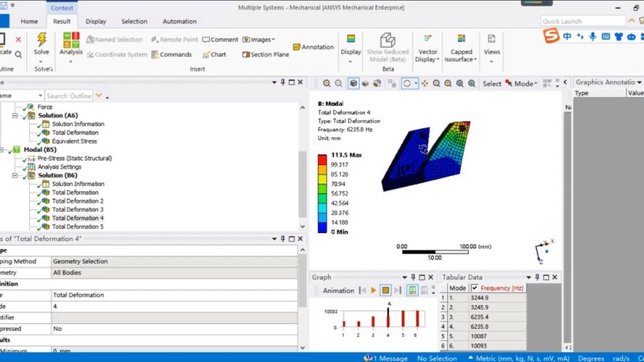Select frequency cell 10087
644x362 pixels.
click(x=498, y=337)
